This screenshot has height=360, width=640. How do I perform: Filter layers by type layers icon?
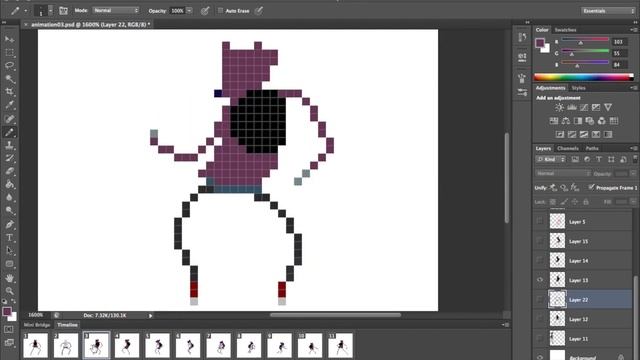(x=599, y=160)
